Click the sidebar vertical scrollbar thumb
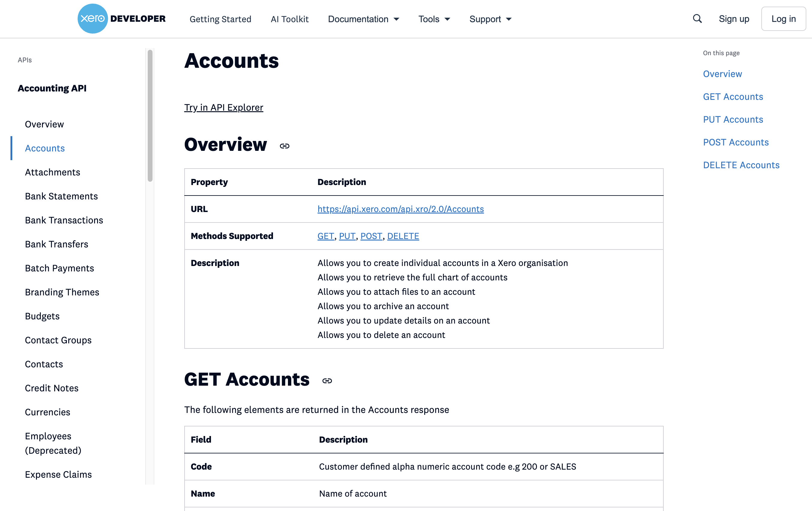Screen dimensions: 812x511 [150, 116]
